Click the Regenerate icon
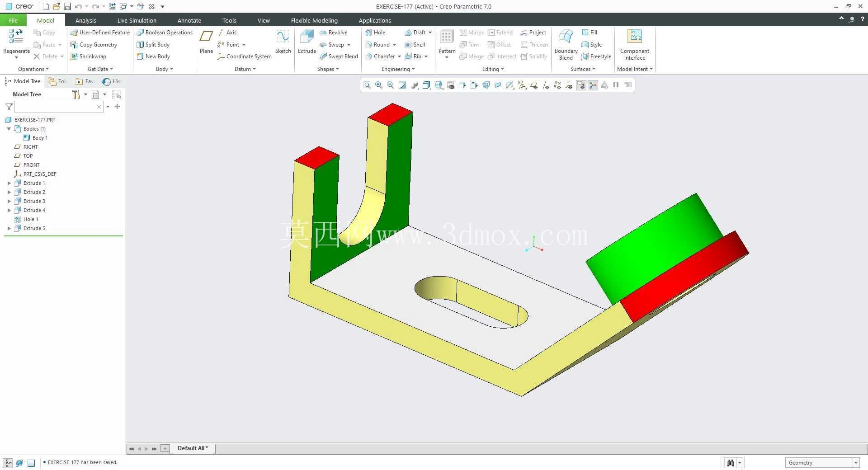Image resolution: width=868 pixels, height=470 pixels. (x=16, y=36)
